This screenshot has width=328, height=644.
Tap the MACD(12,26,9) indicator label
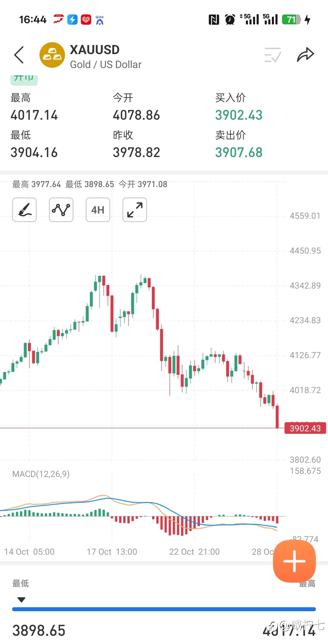[x=41, y=474]
